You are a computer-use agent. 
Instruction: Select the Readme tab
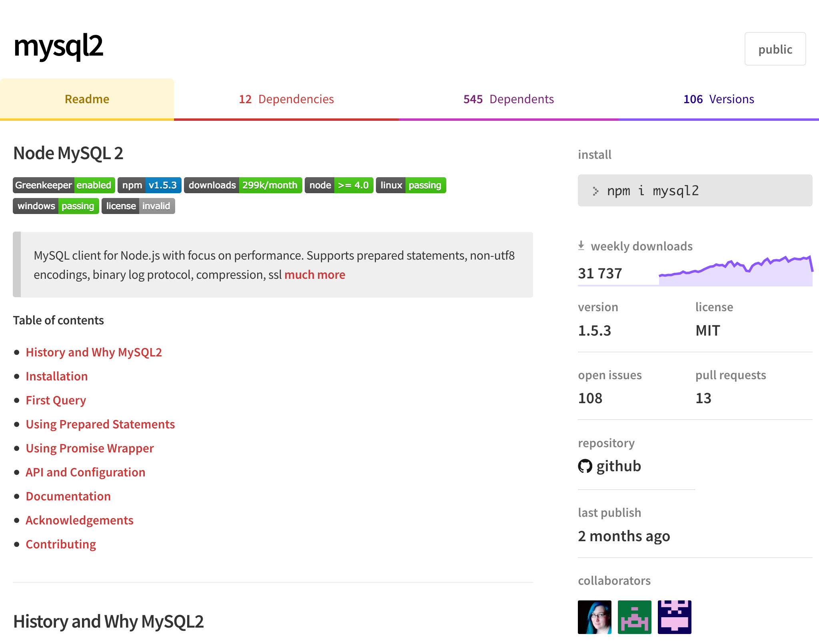coord(87,99)
